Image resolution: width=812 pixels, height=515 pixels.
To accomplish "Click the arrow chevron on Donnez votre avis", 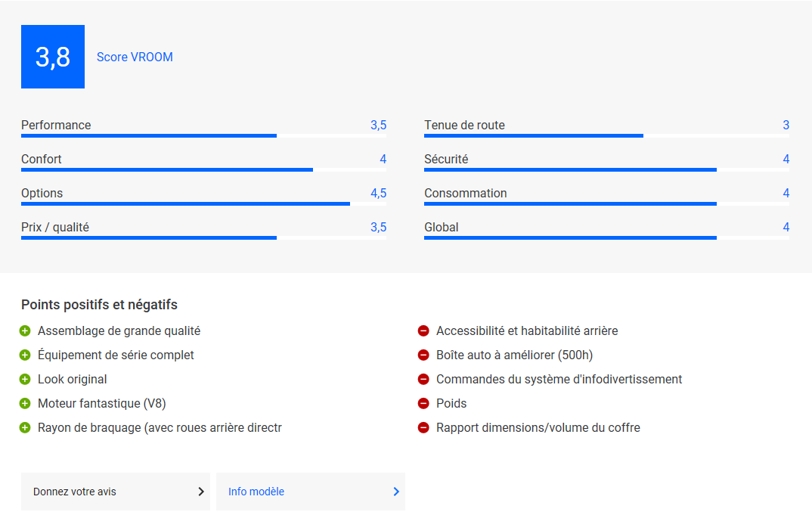I will [201, 492].
